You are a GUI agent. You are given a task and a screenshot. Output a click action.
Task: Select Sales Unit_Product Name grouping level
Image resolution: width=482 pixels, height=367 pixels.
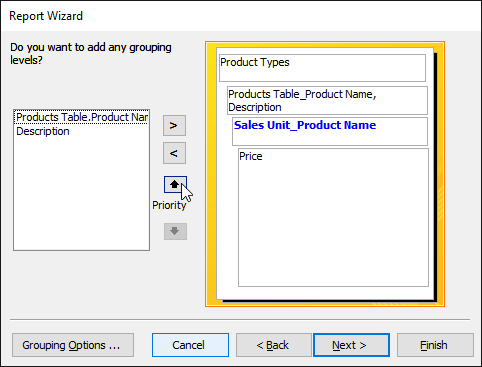pyautogui.click(x=330, y=131)
